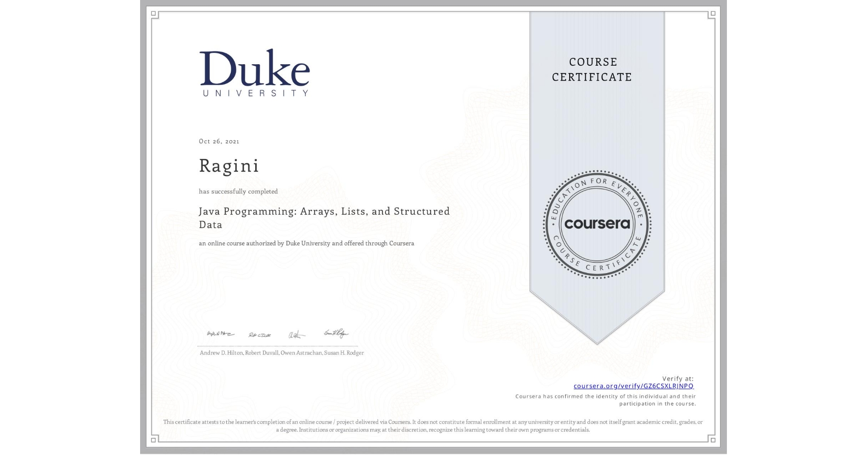
Task: Click the identity confirmation disclaimer text
Action: (605, 399)
